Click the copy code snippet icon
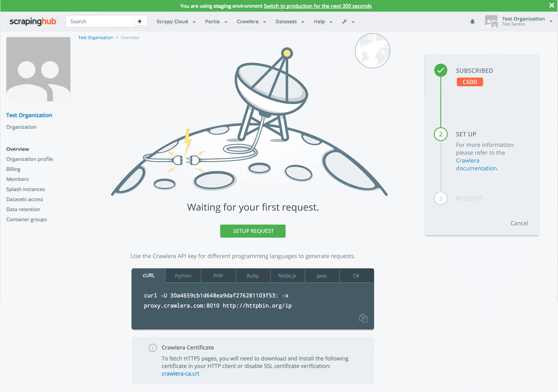Viewport: 558px width, 392px height. (363, 318)
